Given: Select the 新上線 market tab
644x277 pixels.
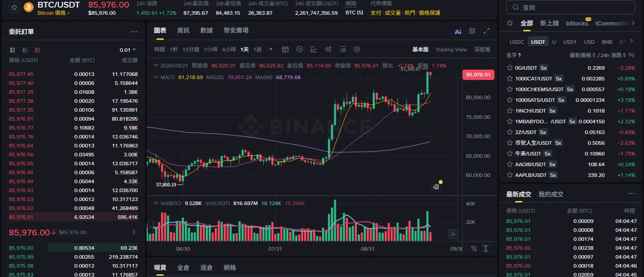Looking at the screenshot, I should (x=550, y=23).
